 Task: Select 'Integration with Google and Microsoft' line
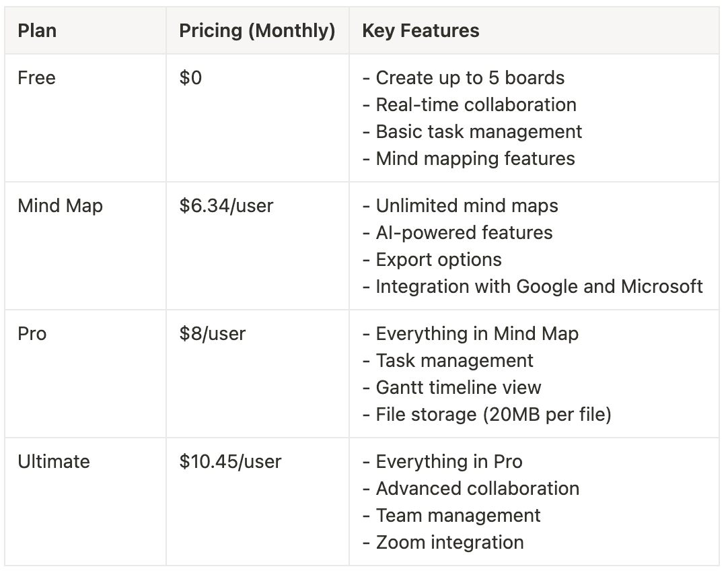tap(532, 287)
